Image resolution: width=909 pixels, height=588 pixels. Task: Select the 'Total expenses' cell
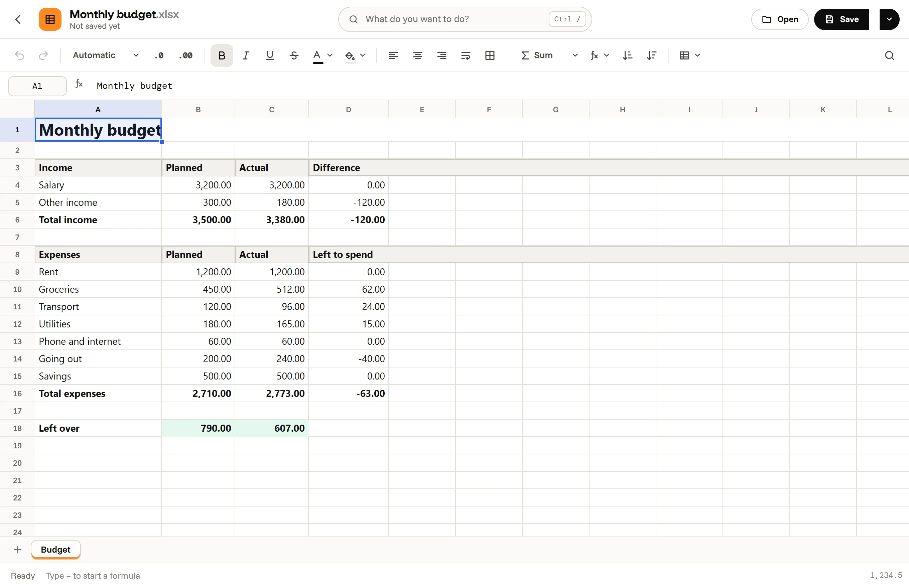[98, 393]
